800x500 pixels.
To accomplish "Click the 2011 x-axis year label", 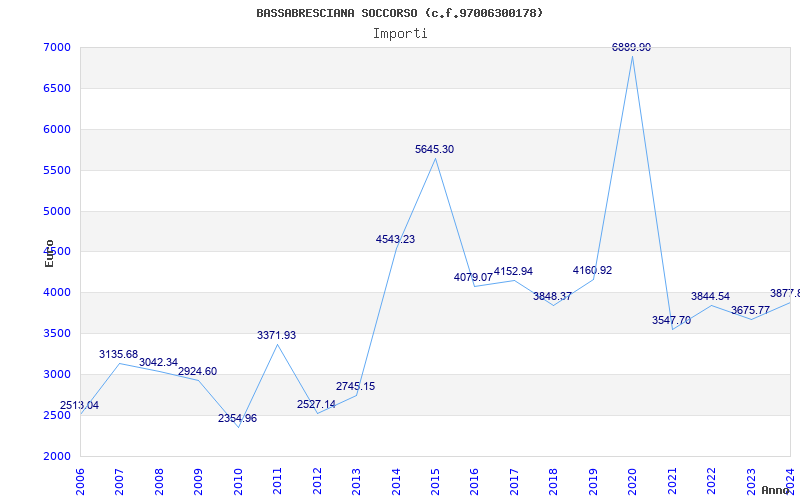I will pyautogui.click(x=278, y=482).
